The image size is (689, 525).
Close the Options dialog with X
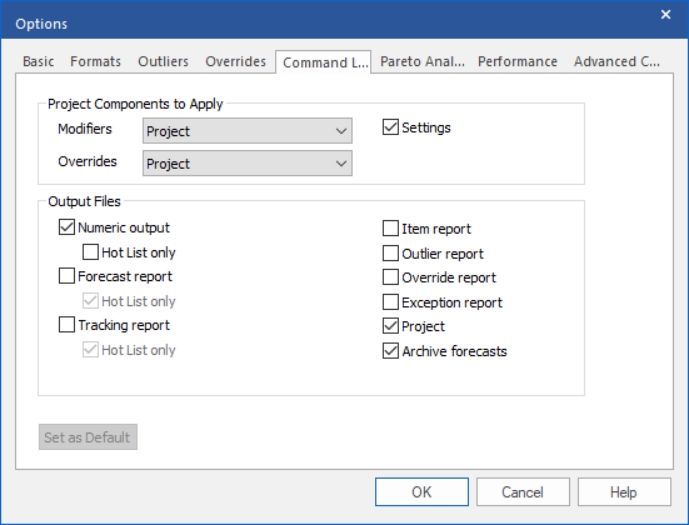click(x=666, y=14)
